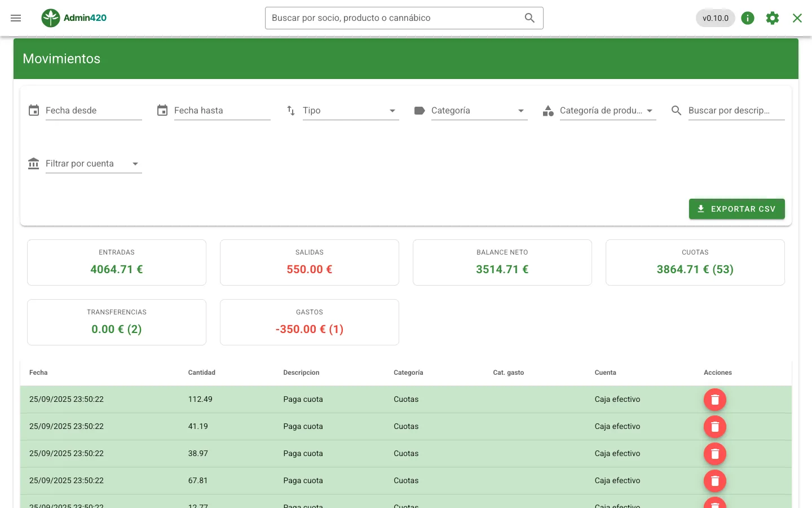The height and width of the screenshot is (508, 812).
Task: Click the Movimientos page title
Action: coord(61,59)
